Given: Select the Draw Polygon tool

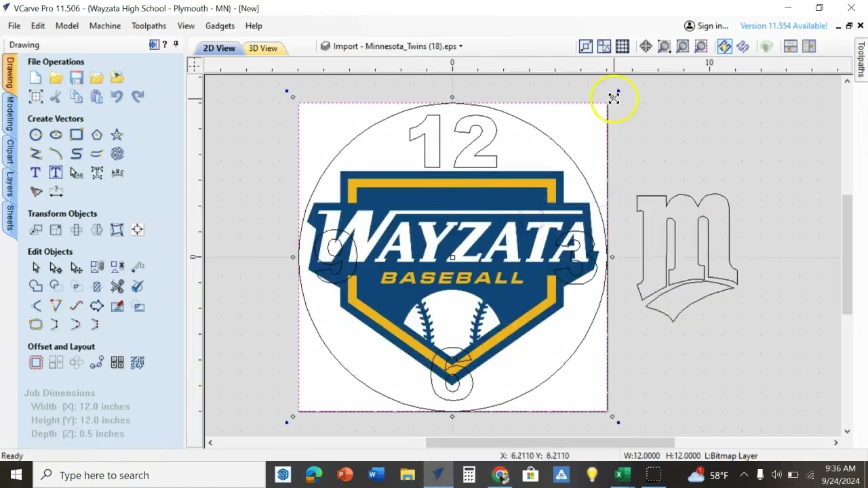Looking at the screenshot, I should [96, 135].
